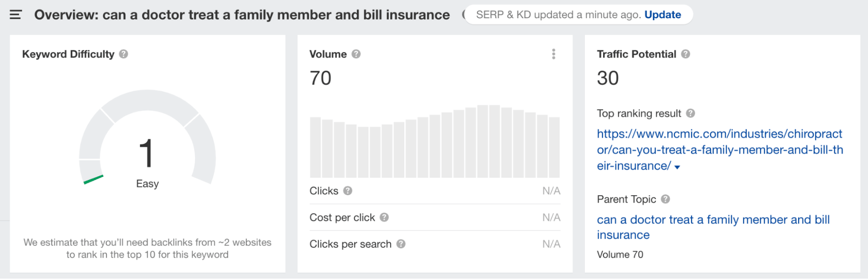The height and width of the screenshot is (279, 868).
Task: Open Volume card three-dot options menu
Action: (x=553, y=54)
